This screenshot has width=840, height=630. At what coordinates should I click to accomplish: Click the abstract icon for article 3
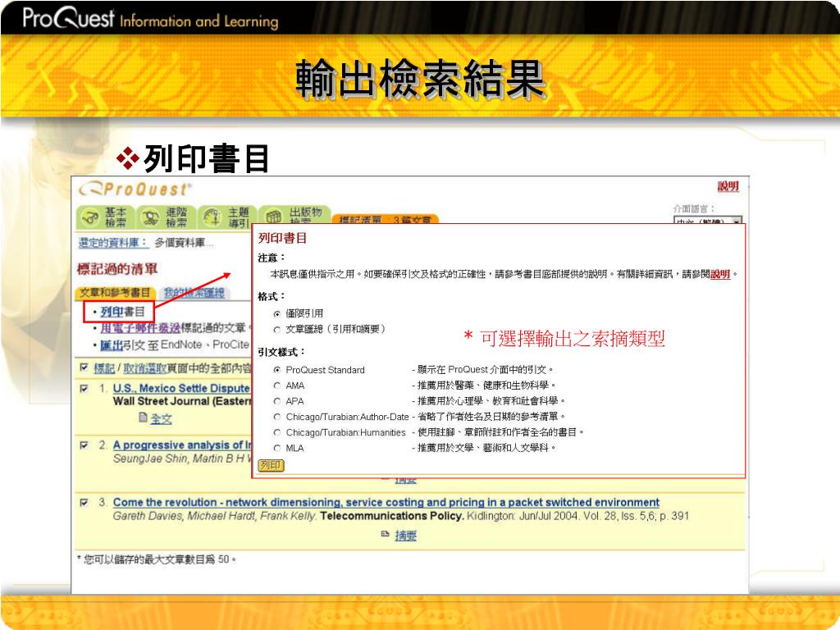coord(386,534)
